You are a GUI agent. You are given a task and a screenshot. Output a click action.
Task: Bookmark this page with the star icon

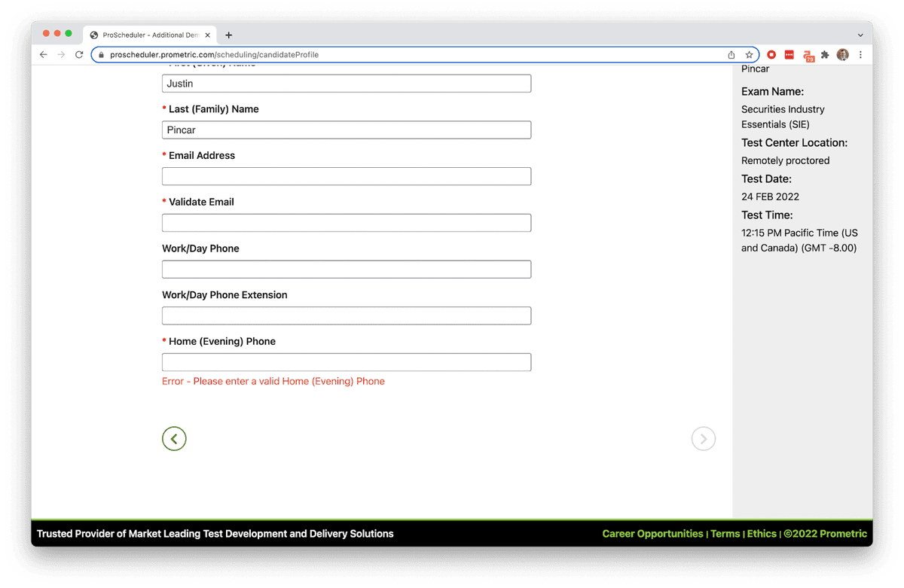pos(749,55)
